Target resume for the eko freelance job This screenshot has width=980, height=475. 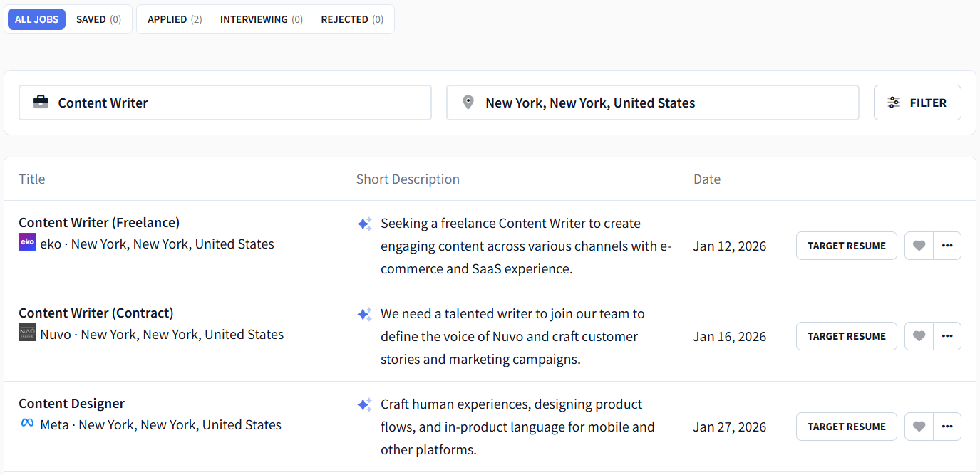[847, 246]
